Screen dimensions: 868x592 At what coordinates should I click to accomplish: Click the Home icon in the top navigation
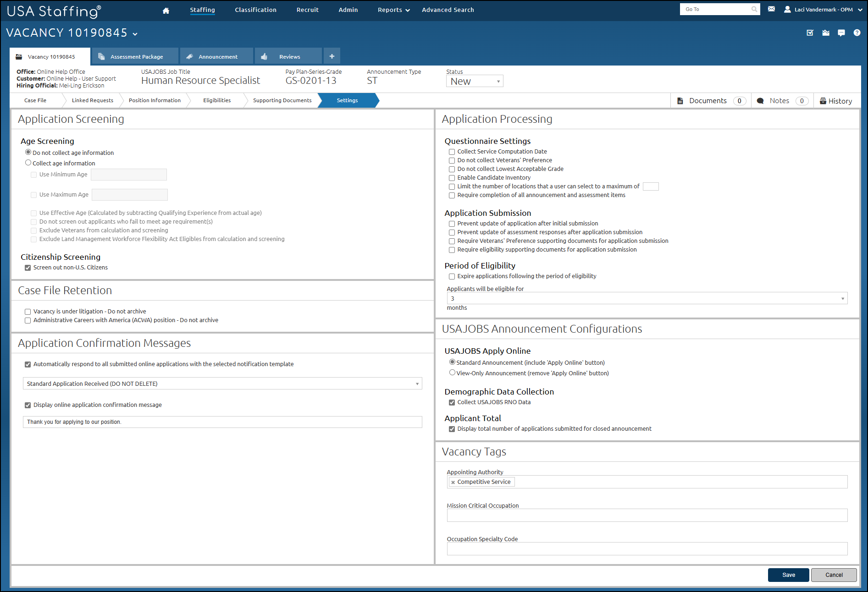pos(166,11)
